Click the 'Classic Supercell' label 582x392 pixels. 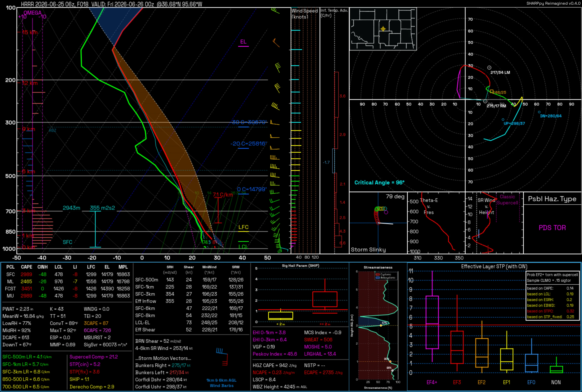(507, 200)
